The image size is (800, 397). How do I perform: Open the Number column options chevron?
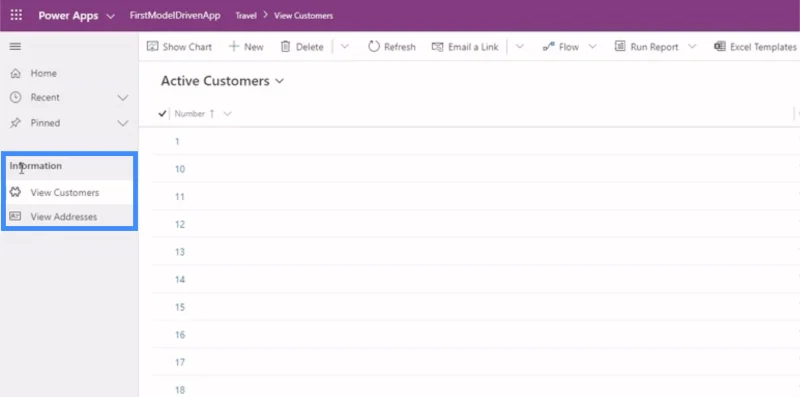[228, 114]
